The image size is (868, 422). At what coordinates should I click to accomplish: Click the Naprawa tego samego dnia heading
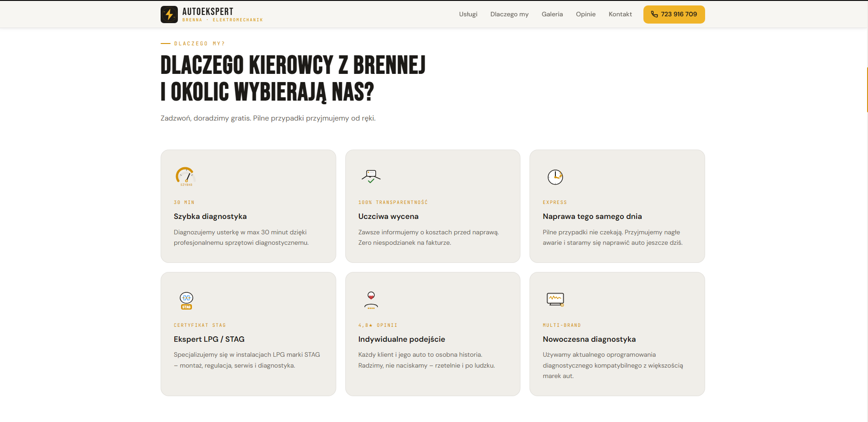tap(592, 216)
